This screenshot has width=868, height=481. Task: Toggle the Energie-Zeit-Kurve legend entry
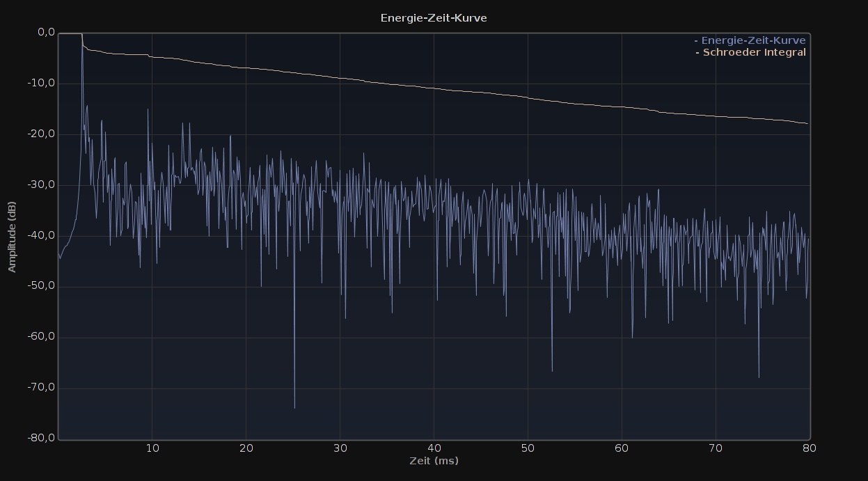[752, 40]
